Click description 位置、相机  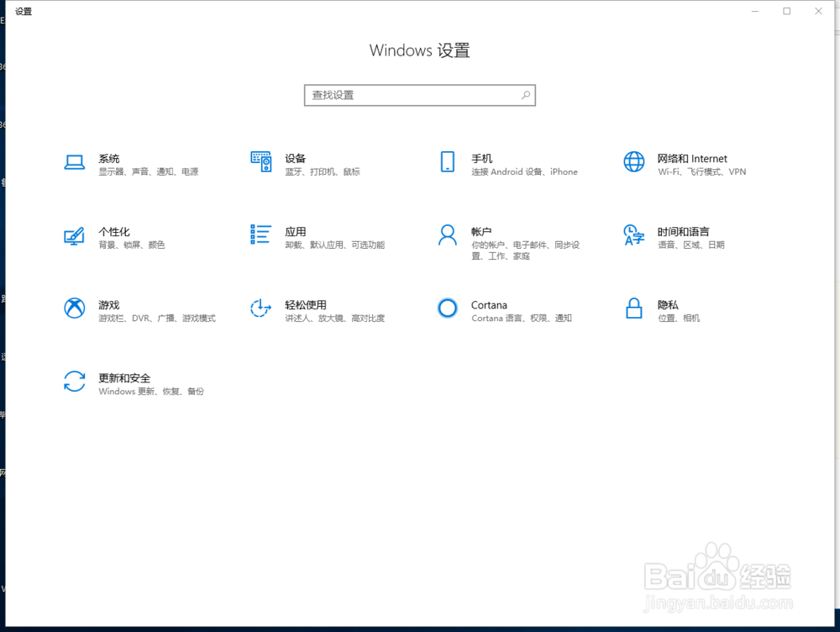pyautogui.click(x=679, y=318)
